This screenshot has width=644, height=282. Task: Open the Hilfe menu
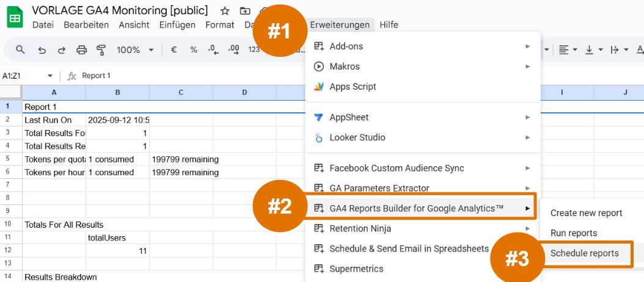click(389, 24)
